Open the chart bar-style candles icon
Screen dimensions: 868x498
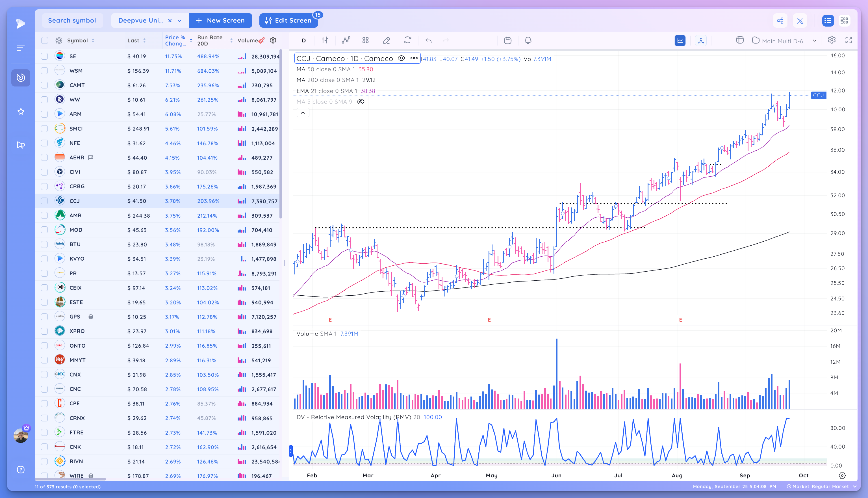click(x=325, y=40)
